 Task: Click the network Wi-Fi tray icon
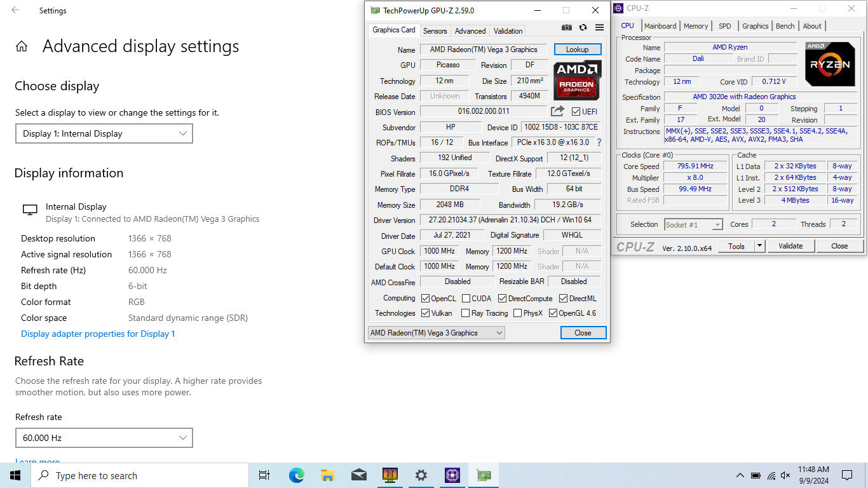click(x=771, y=475)
